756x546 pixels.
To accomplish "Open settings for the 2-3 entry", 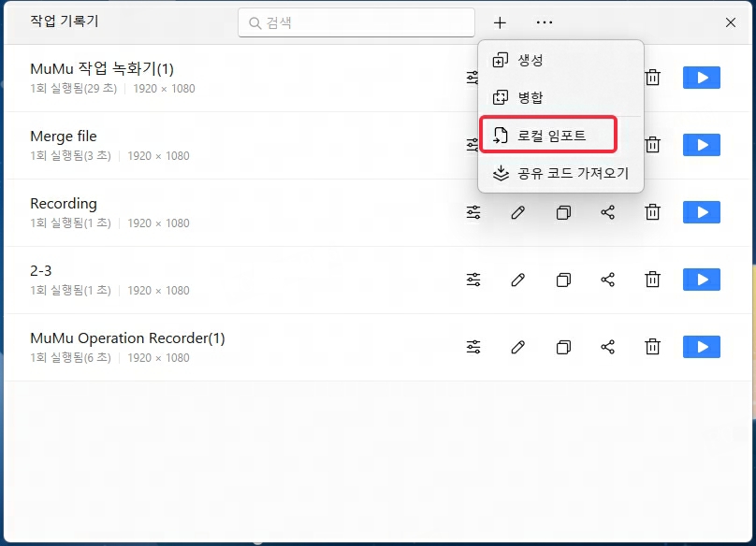I will (473, 280).
